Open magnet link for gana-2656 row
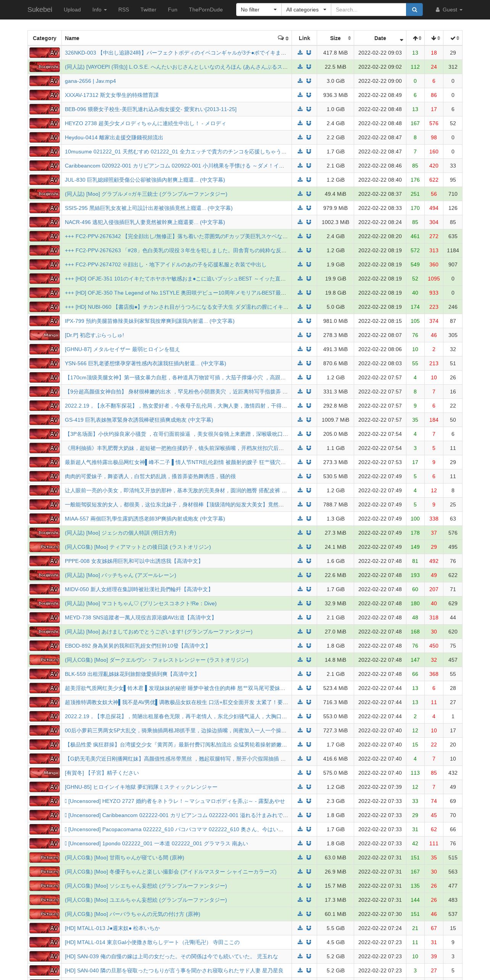The height and width of the screenshot is (980, 490). [309, 81]
